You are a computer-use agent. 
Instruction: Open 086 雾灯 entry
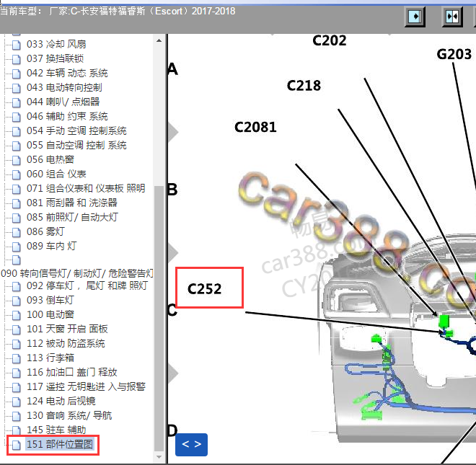[x=45, y=232]
